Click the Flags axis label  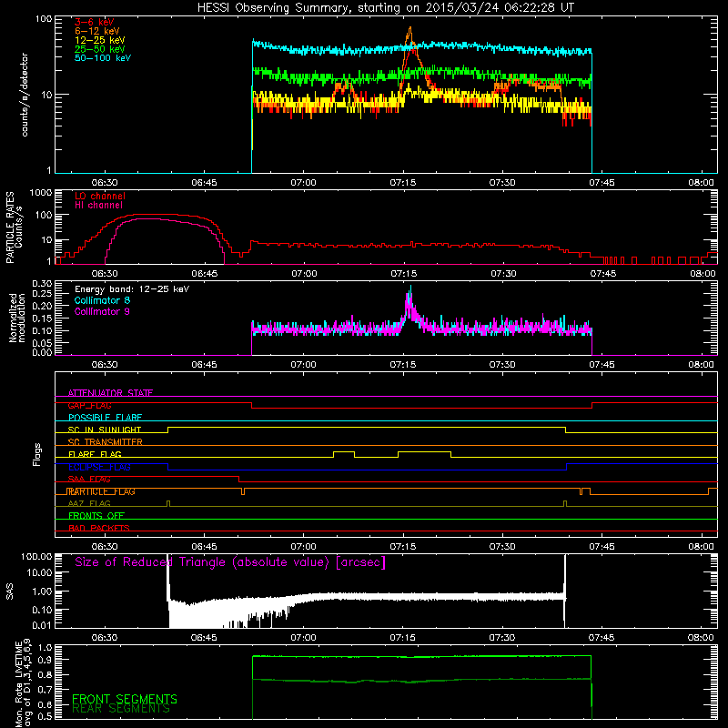tap(37, 454)
